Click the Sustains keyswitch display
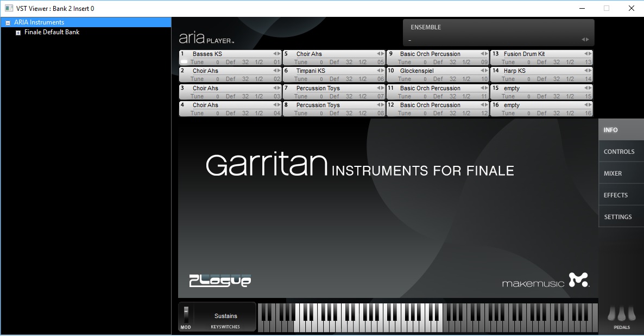 click(x=225, y=316)
